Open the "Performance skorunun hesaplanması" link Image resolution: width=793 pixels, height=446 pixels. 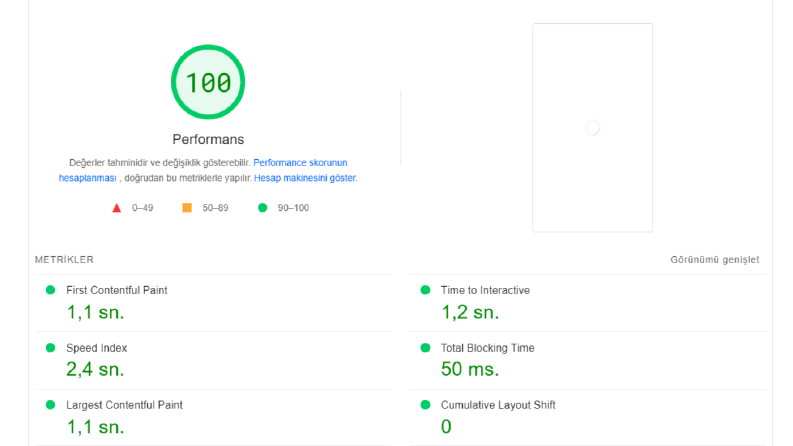pyautogui.click(x=300, y=163)
